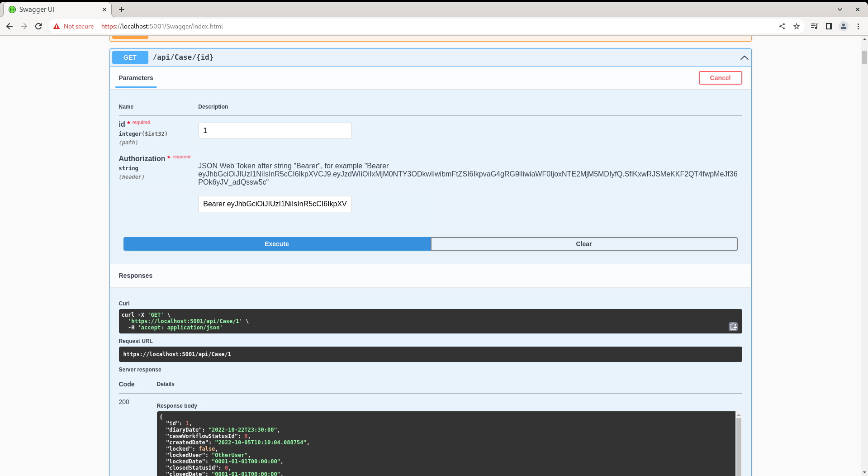The height and width of the screenshot is (476, 868).
Task: Click the Details column header
Action: pos(166,384)
